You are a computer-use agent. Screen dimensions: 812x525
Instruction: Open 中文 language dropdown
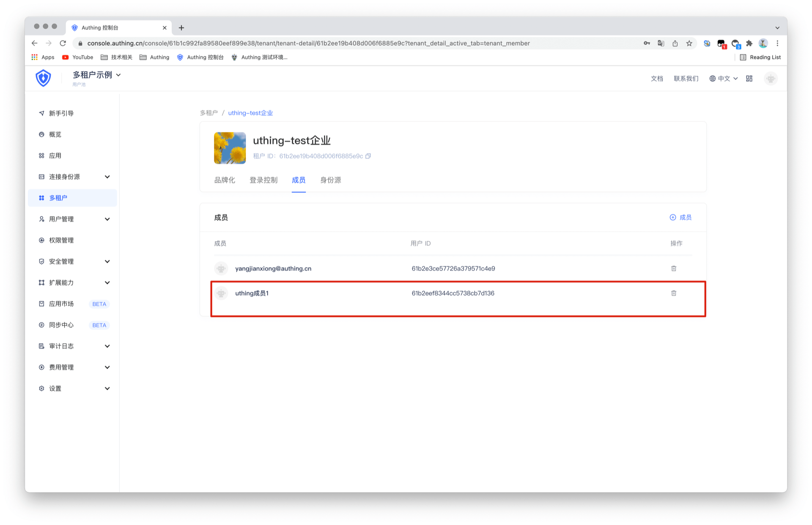pos(723,79)
